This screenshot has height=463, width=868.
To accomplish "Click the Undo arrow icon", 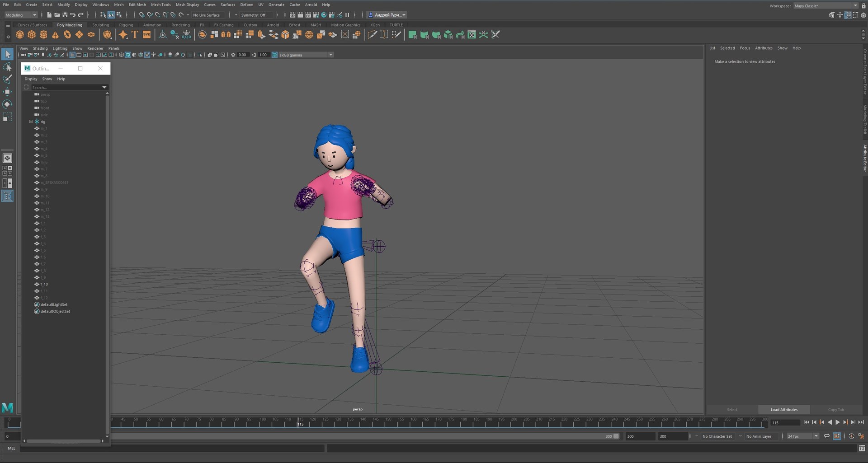I will [73, 15].
